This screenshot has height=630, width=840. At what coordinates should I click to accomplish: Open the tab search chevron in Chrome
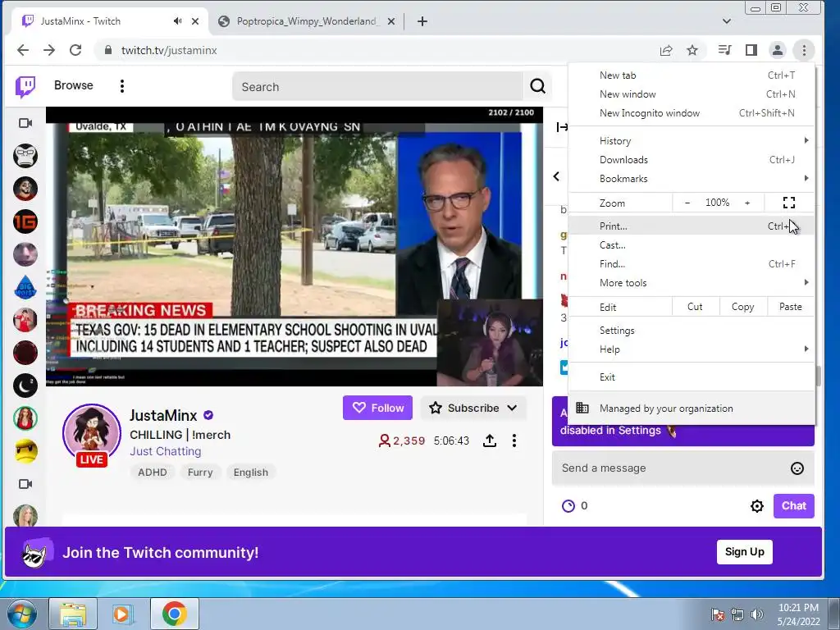[727, 21]
